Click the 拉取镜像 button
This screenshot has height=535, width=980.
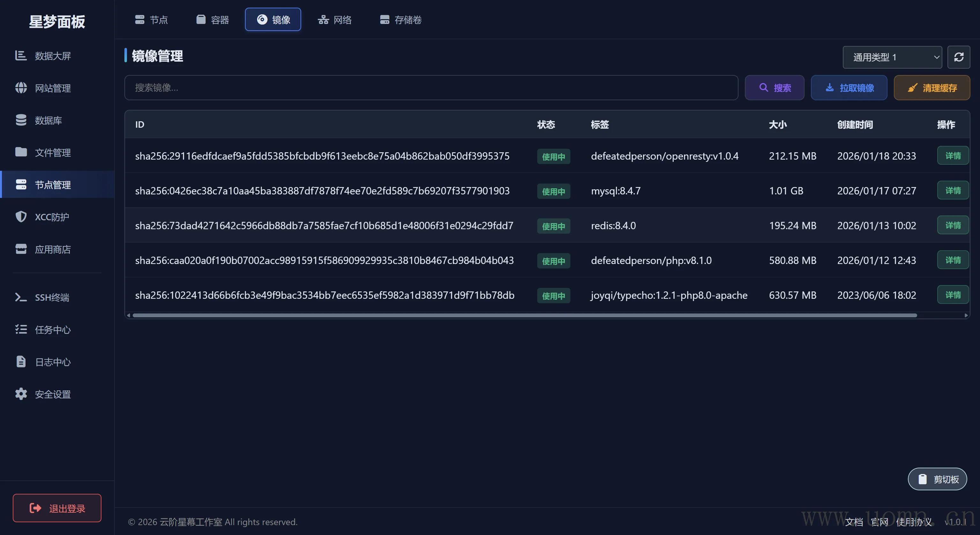click(x=849, y=88)
